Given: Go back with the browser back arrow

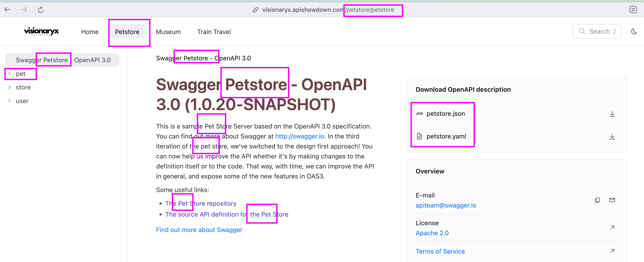Looking at the screenshot, I should click(x=7, y=10).
